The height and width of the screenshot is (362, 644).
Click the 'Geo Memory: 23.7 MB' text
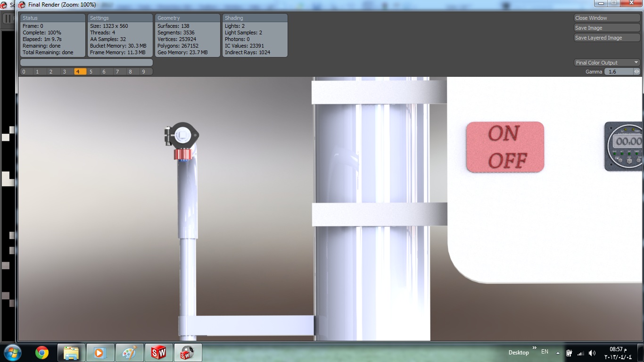tap(182, 52)
